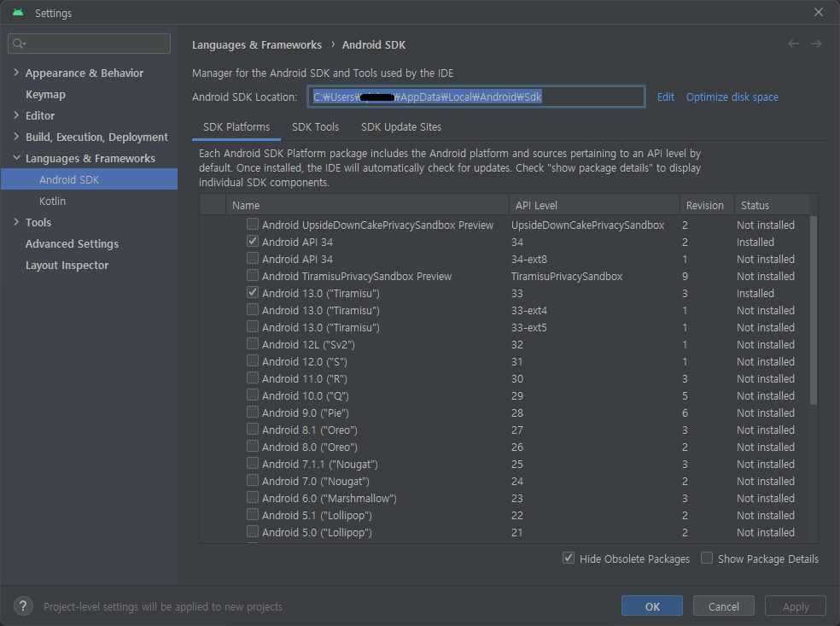This screenshot has width=840, height=626.
Task: Toggle Hide Obsolete Packages checkbox
Action: pos(569,558)
